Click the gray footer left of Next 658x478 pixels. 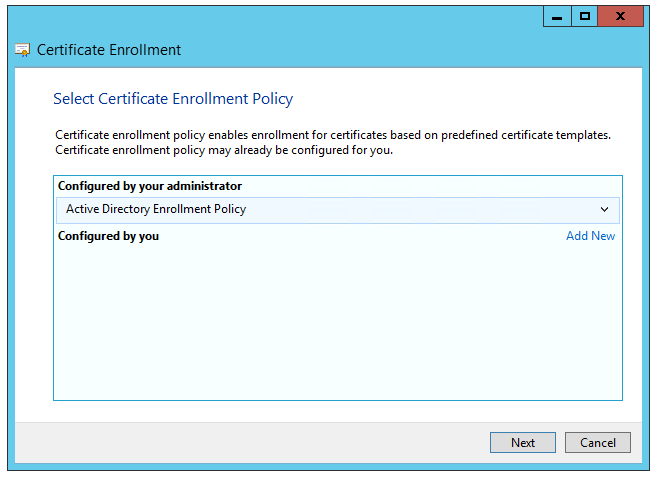250,442
